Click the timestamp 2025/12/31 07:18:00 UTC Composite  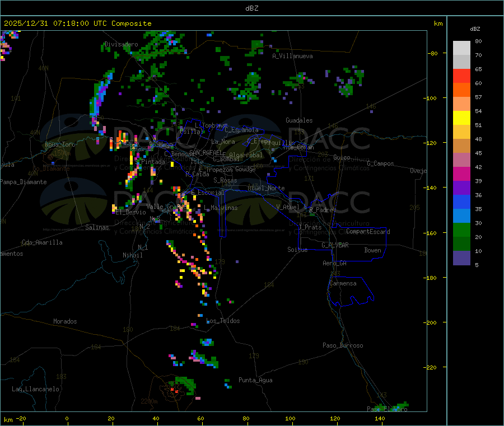(x=77, y=24)
